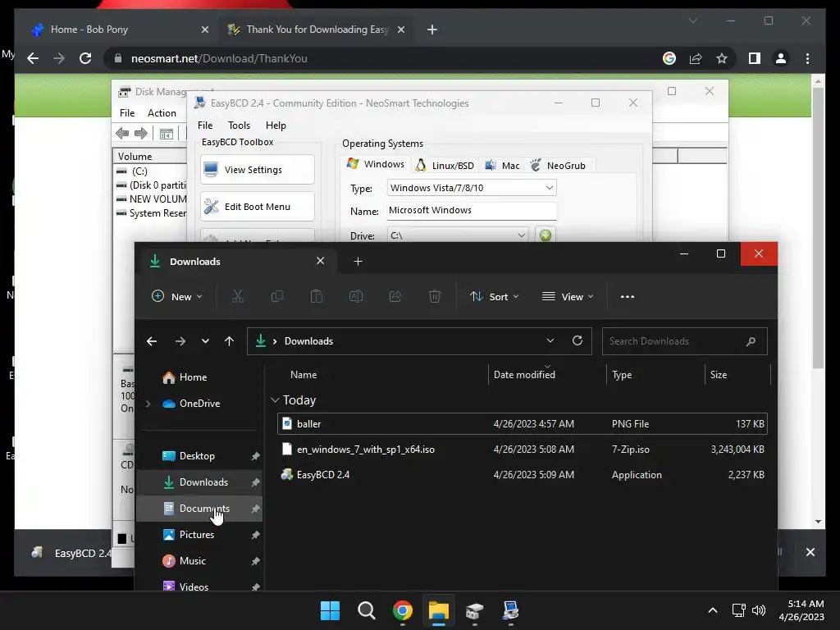Viewport: 840px width, 630px height.
Task: Add a new File Explorer tab
Action: point(358,262)
